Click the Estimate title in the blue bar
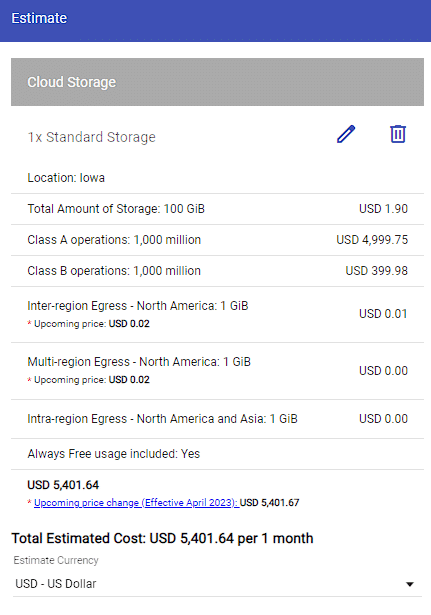This screenshot has height=615, width=431. point(39,18)
